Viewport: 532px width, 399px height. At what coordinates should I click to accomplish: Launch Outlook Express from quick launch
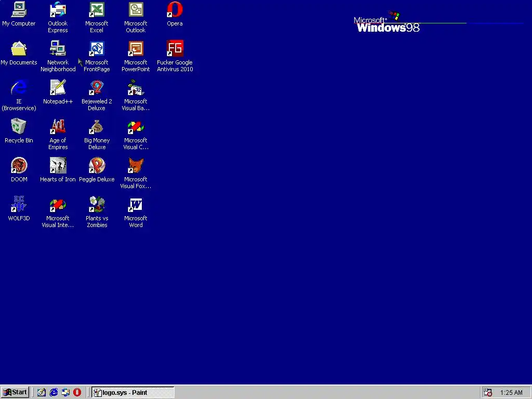pos(65,392)
